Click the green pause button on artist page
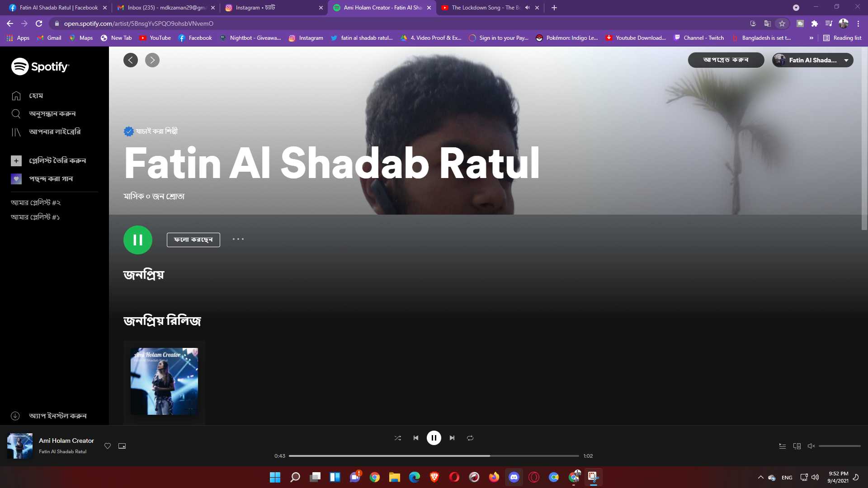This screenshot has height=488, width=868. (x=138, y=240)
